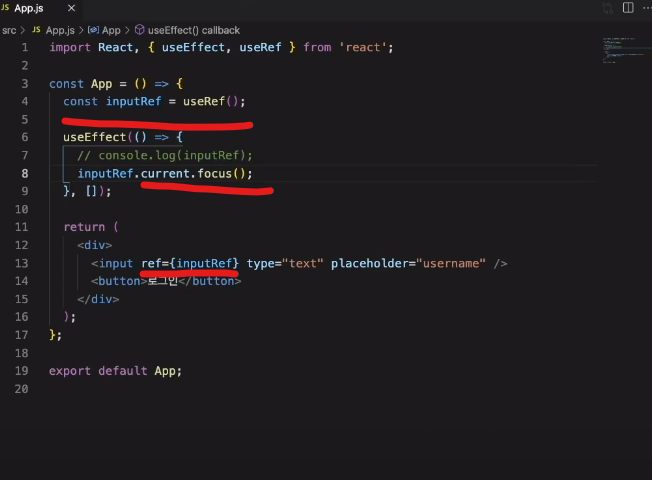Click the split editor icon
The width and height of the screenshot is (652, 480).
tap(628, 7)
